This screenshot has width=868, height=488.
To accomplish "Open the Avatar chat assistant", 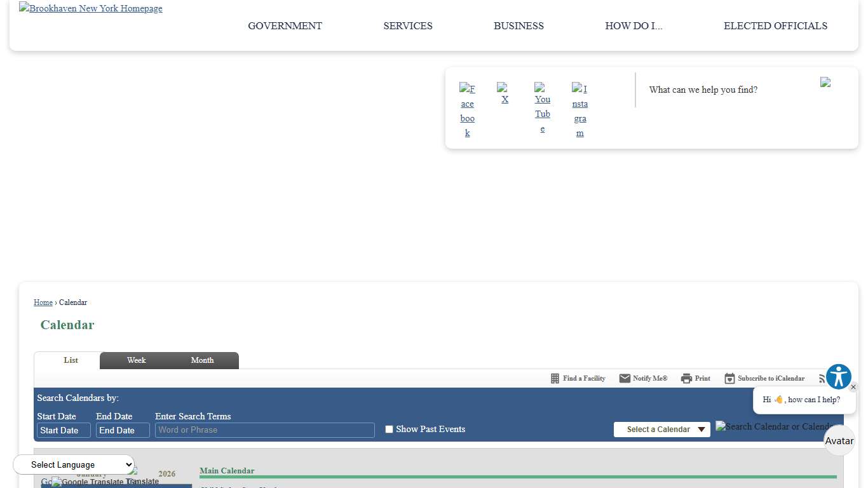I will (839, 440).
